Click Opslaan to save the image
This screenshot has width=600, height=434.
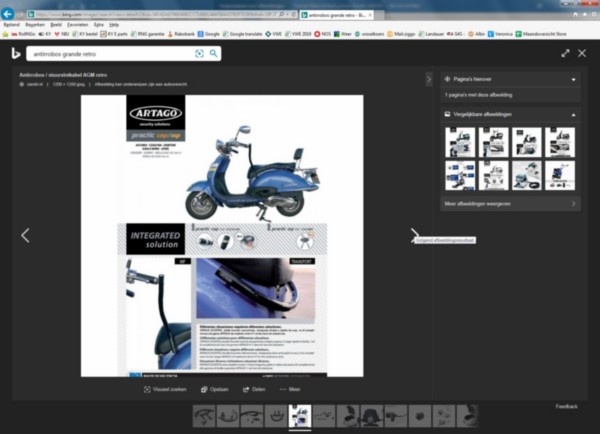pyautogui.click(x=215, y=389)
